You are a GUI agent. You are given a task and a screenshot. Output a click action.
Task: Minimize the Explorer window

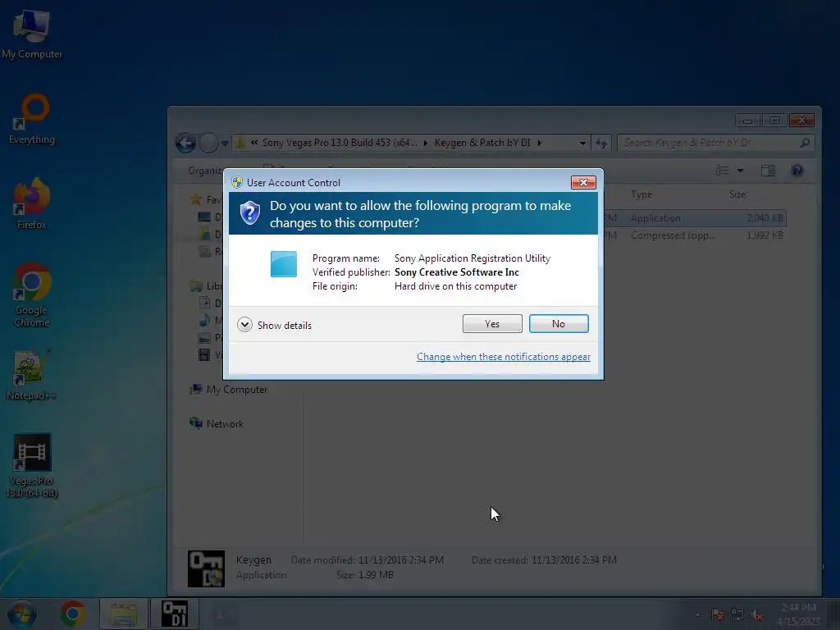click(x=748, y=121)
